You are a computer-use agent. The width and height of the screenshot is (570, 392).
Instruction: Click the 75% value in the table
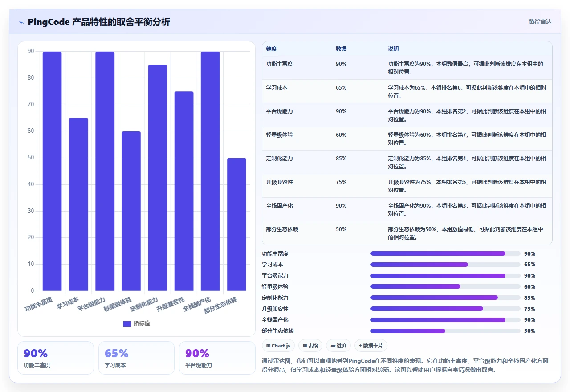point(341,182)
